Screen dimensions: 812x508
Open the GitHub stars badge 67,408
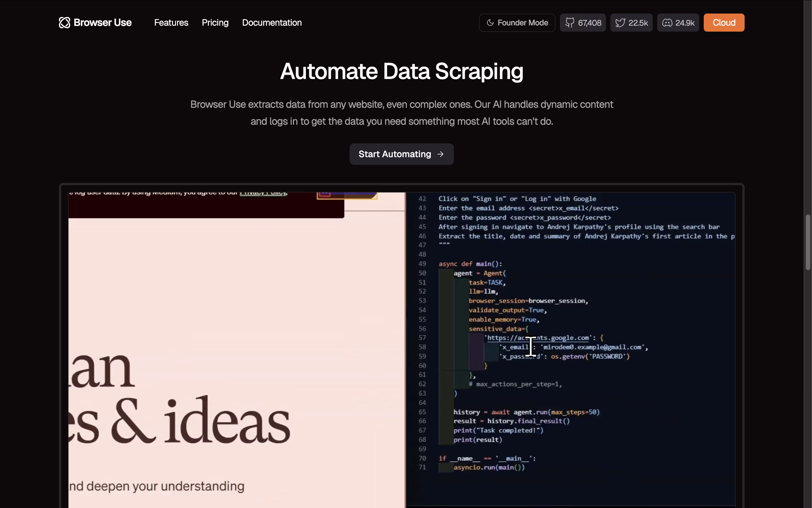coord(583,23)
